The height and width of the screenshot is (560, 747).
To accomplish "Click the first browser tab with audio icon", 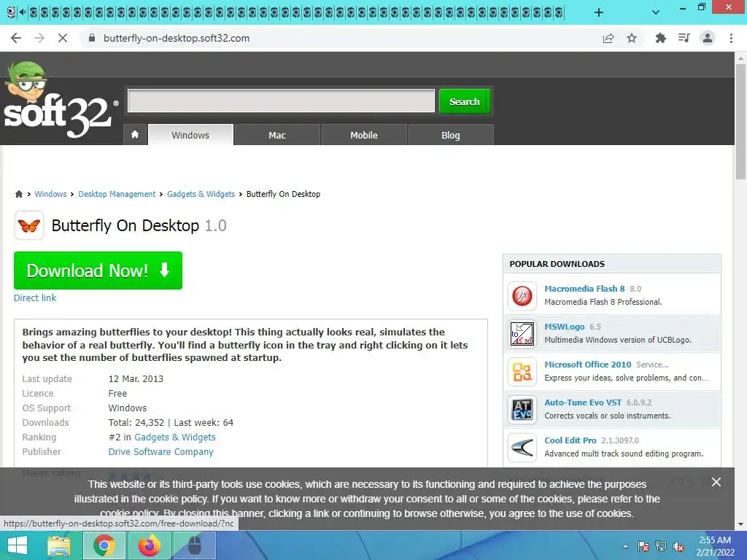I will click(17, 12).
